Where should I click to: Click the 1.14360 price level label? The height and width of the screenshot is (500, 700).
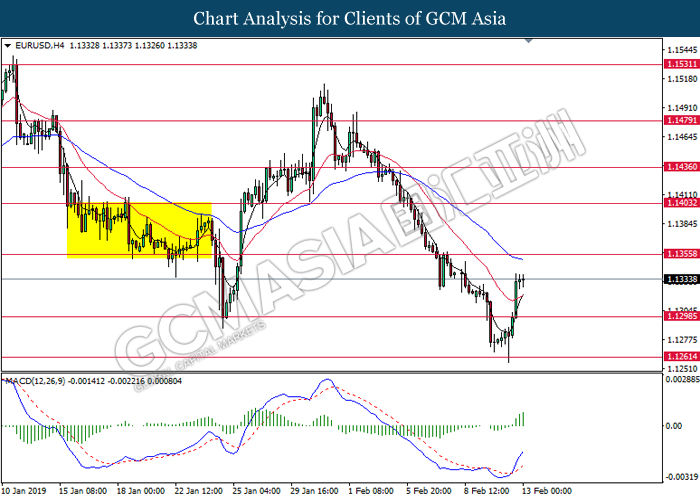(x=682, y=167)
